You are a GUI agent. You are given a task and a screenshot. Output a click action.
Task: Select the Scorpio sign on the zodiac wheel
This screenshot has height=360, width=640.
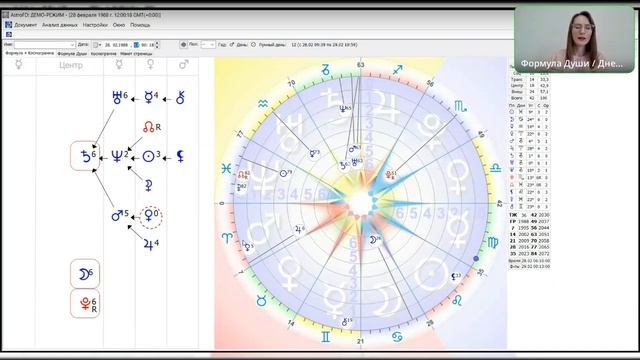[460, 107]
